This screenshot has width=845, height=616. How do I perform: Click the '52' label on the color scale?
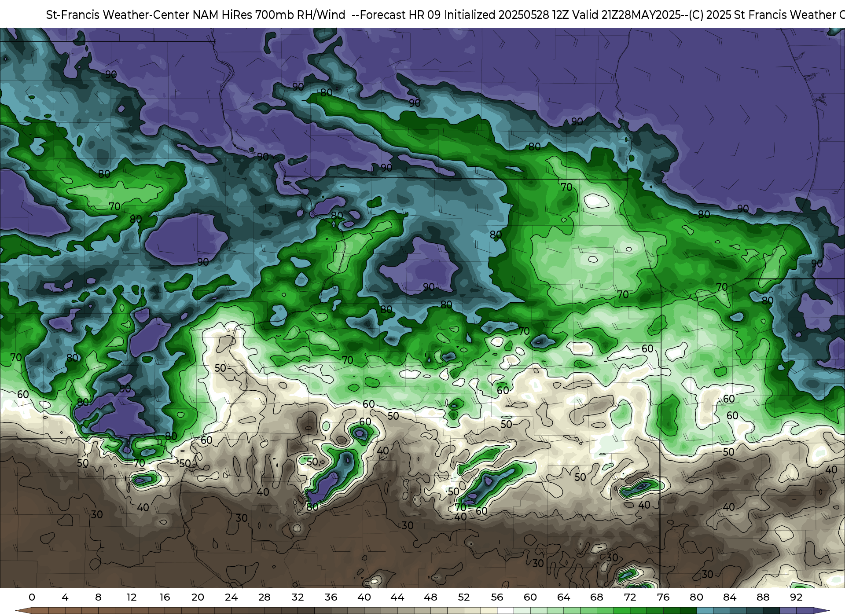coord(464,597)
